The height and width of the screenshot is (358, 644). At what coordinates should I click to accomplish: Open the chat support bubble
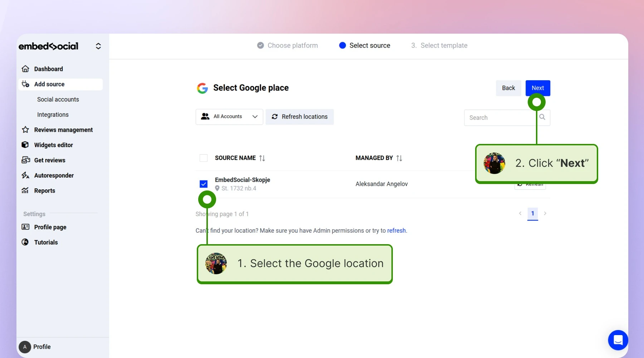click(x=618, y=340)
